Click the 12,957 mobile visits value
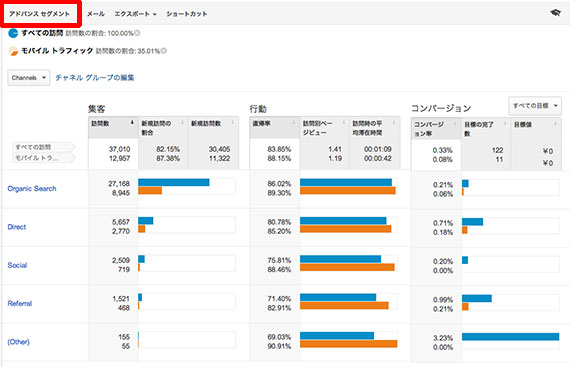 (x=119, y=158)
